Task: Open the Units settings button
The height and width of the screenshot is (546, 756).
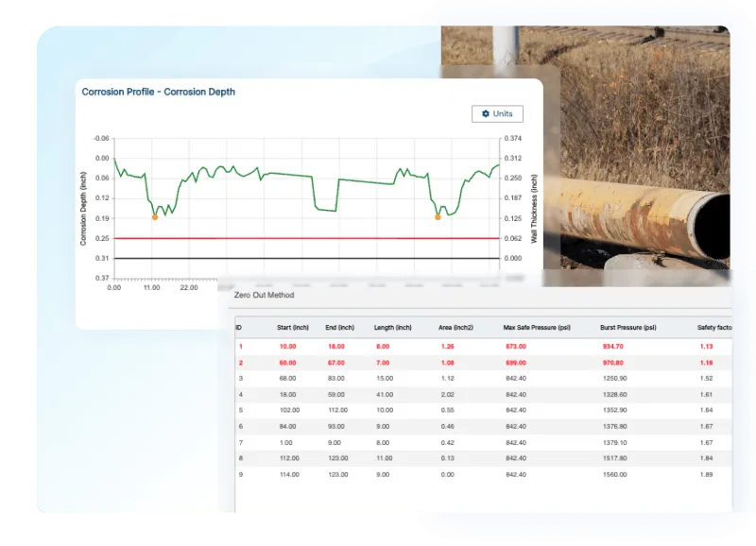Action: (x=497, y=113)
